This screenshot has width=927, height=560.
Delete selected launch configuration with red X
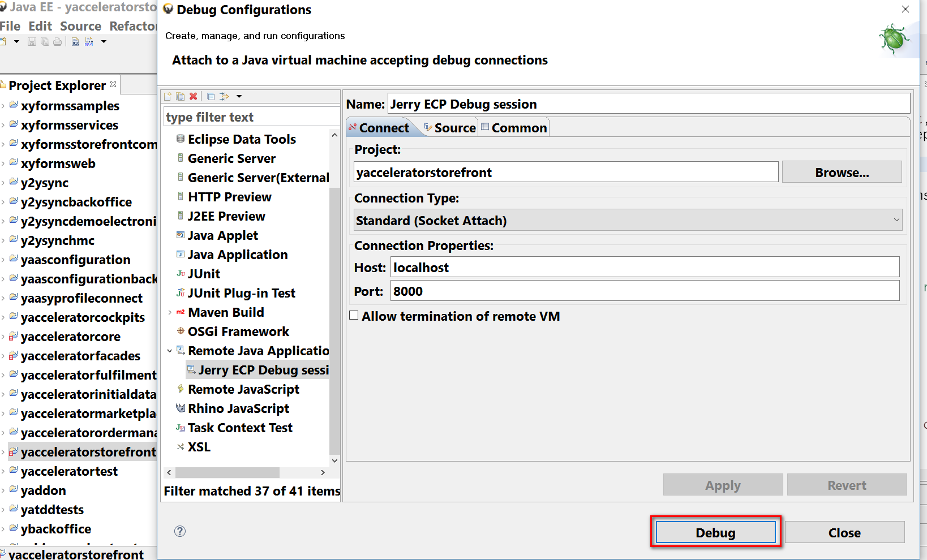[x=194, y=97]
